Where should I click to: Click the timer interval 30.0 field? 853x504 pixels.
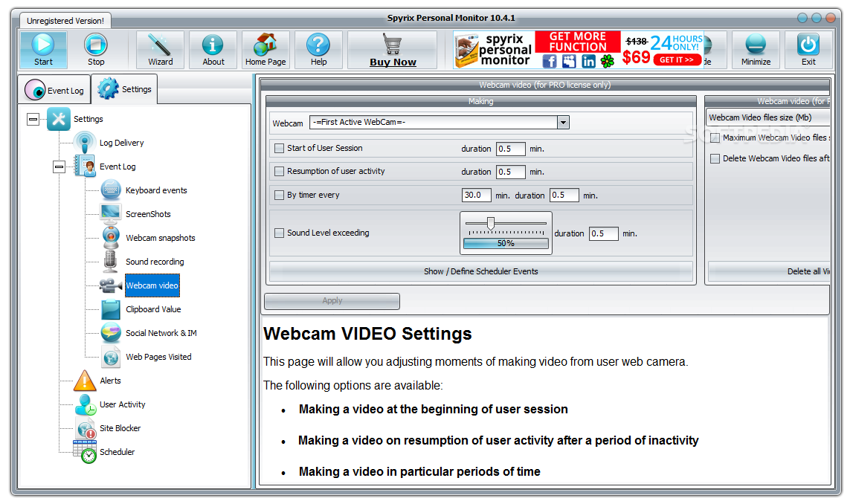click(x=476, y=195)
